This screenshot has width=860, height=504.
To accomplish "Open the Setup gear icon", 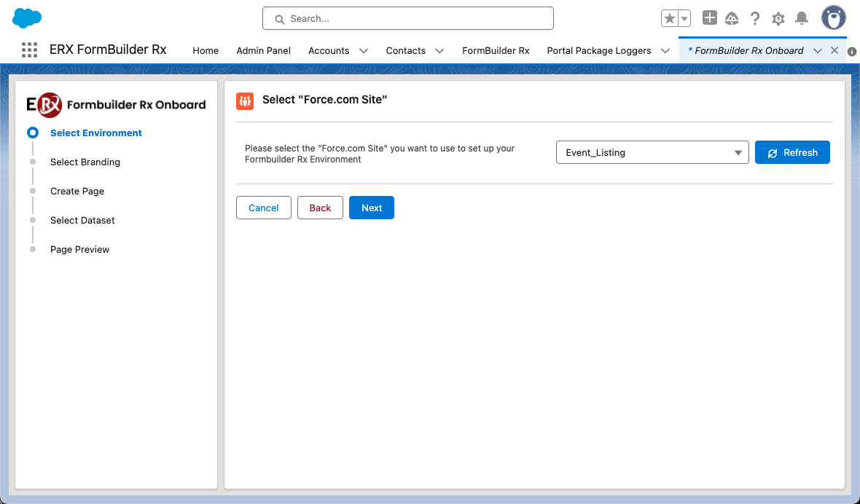I will pos(778,18).
